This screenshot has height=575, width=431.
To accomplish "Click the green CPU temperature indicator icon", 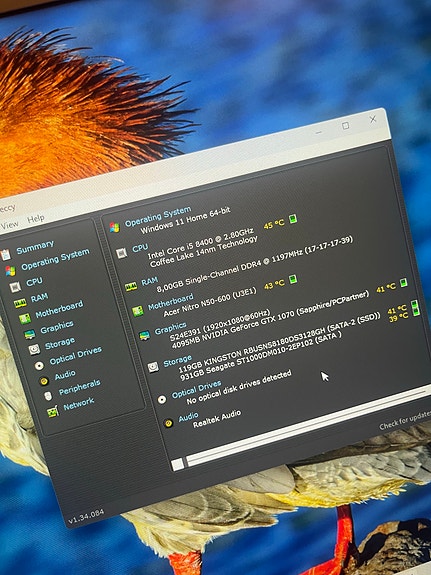I will 293,219.
